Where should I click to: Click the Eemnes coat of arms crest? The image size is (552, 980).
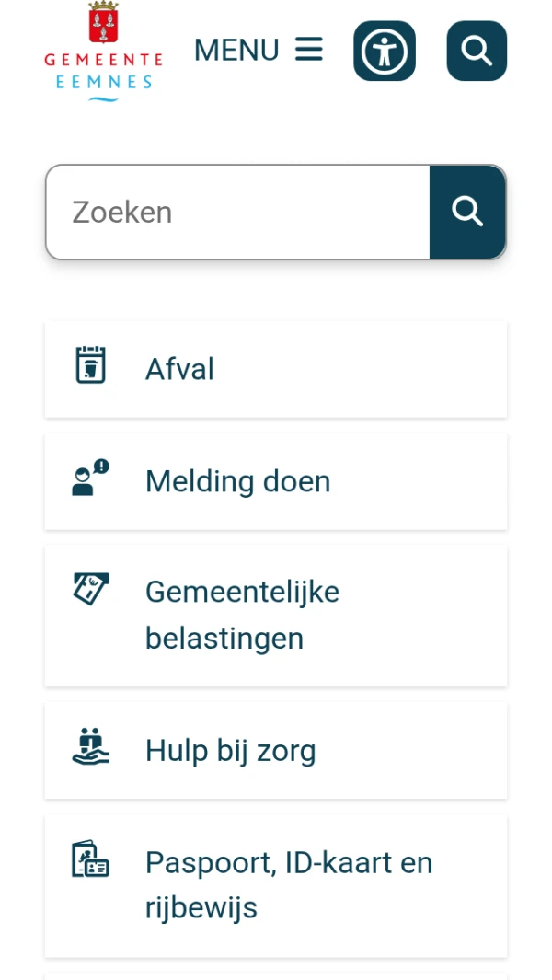103,23
